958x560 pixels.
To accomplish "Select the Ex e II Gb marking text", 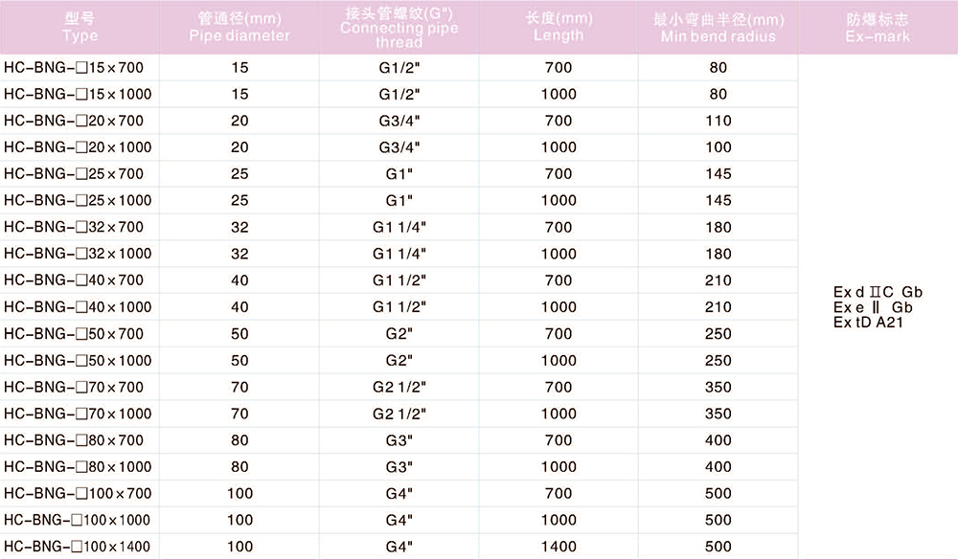I will click(x=873, y=307).
